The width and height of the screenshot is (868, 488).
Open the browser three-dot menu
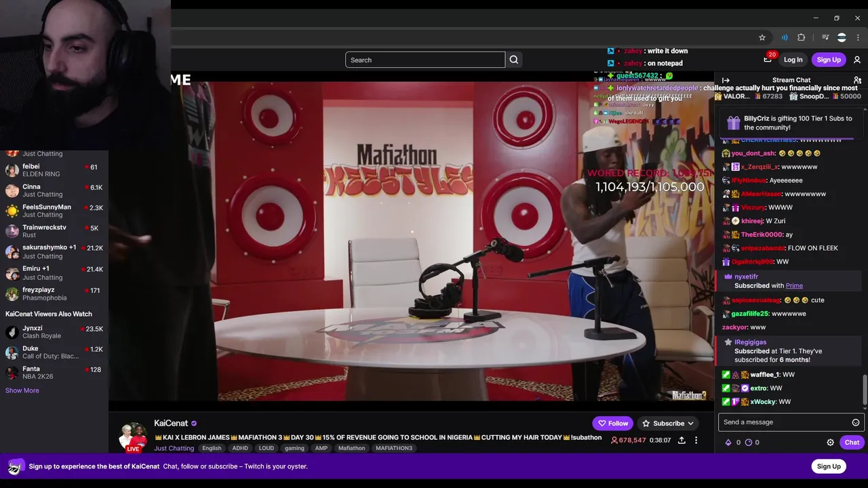(x=858, y=37)
